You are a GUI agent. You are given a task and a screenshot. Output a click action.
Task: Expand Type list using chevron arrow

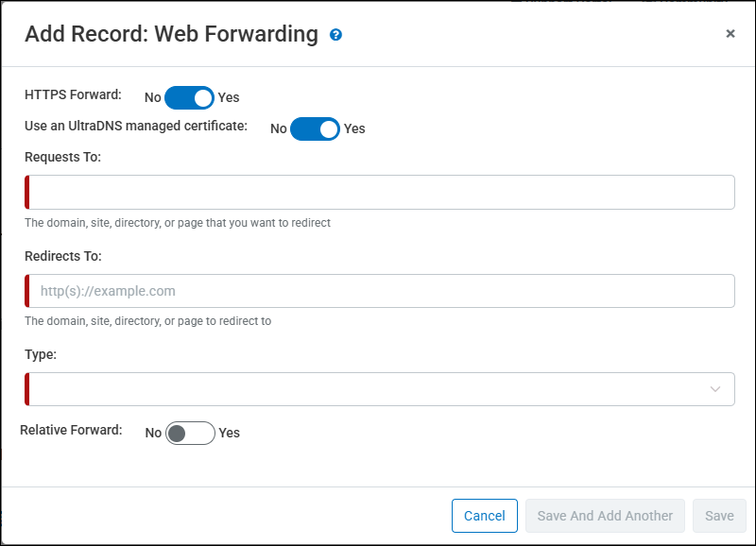point(715,389)
